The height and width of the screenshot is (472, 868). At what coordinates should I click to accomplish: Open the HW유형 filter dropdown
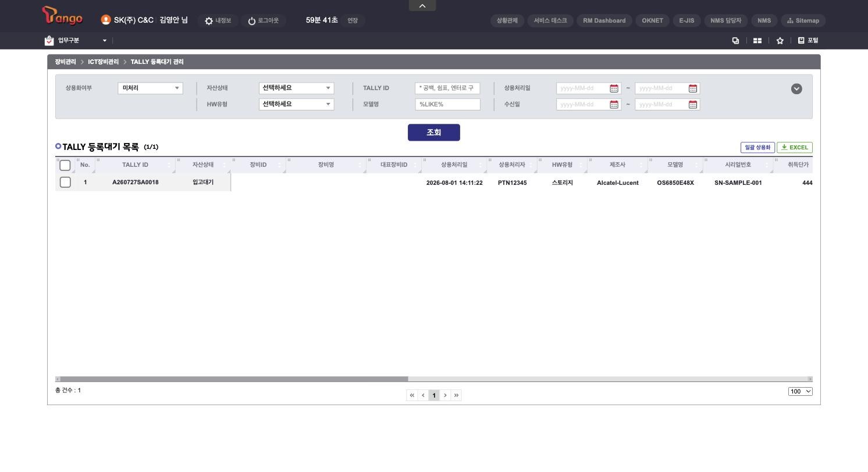296,105
